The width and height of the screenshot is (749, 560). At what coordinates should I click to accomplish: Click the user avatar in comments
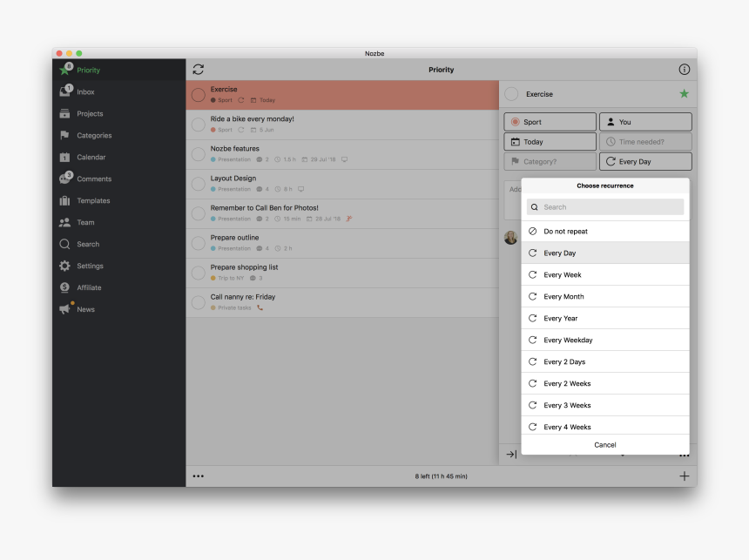tap(510, 238)
